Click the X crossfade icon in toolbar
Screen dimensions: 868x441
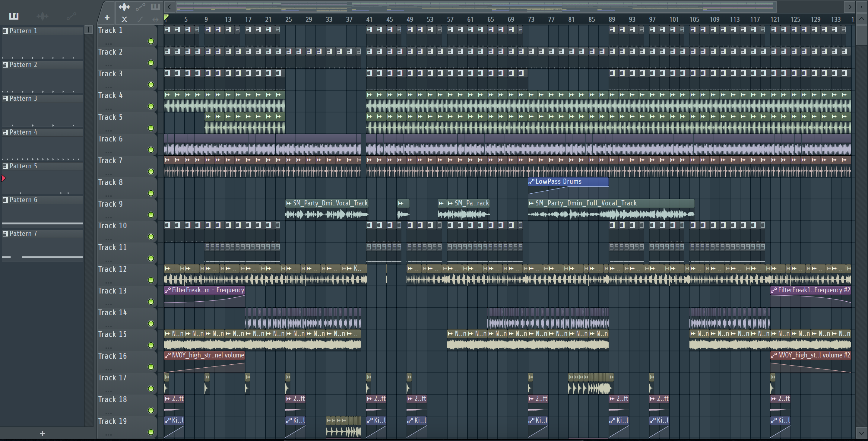click(124, 20)
